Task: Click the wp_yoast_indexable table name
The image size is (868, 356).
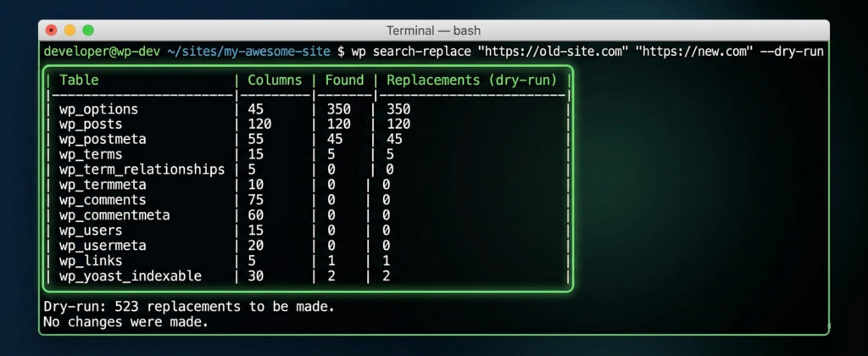Action: point(130,276)
